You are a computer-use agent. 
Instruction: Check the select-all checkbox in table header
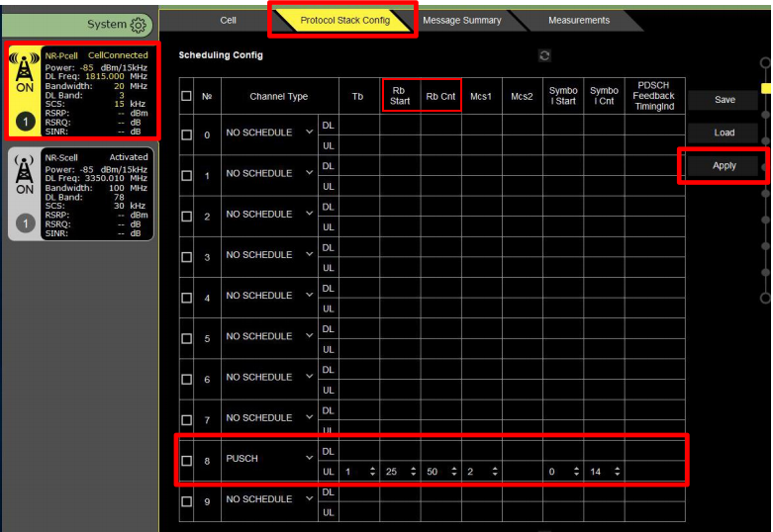coord(186,97)
